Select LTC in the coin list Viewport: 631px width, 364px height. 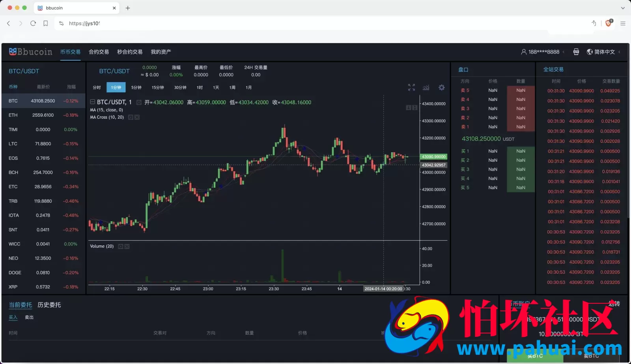(43, 144)
